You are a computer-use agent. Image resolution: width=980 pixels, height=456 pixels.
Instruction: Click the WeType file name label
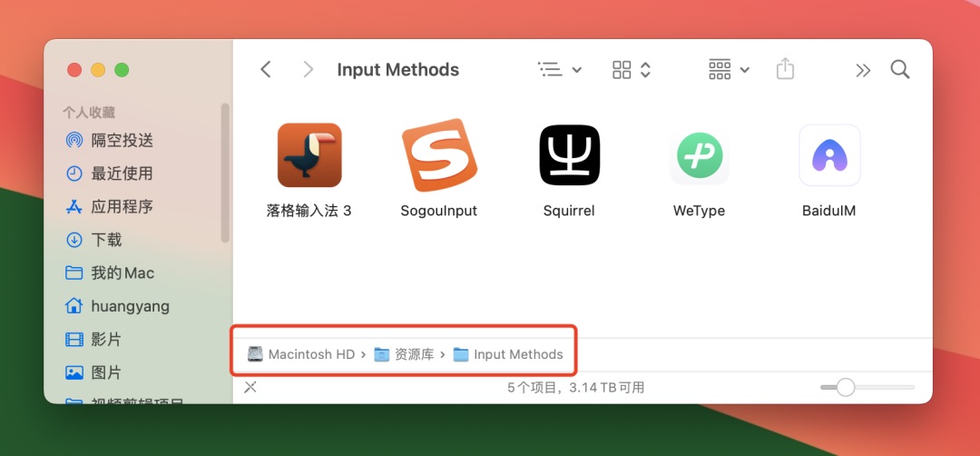point(699,211)
